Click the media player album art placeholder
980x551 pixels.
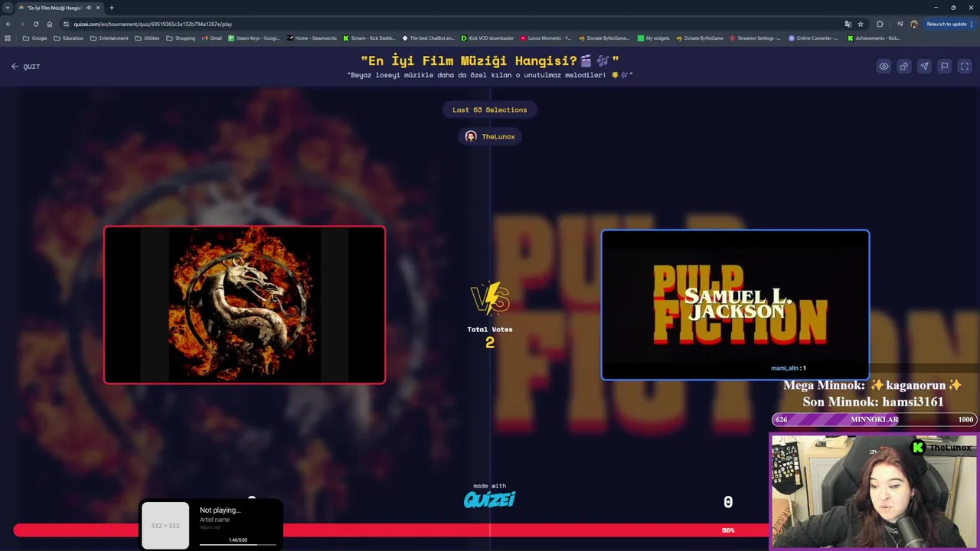[x=165, y=526]
